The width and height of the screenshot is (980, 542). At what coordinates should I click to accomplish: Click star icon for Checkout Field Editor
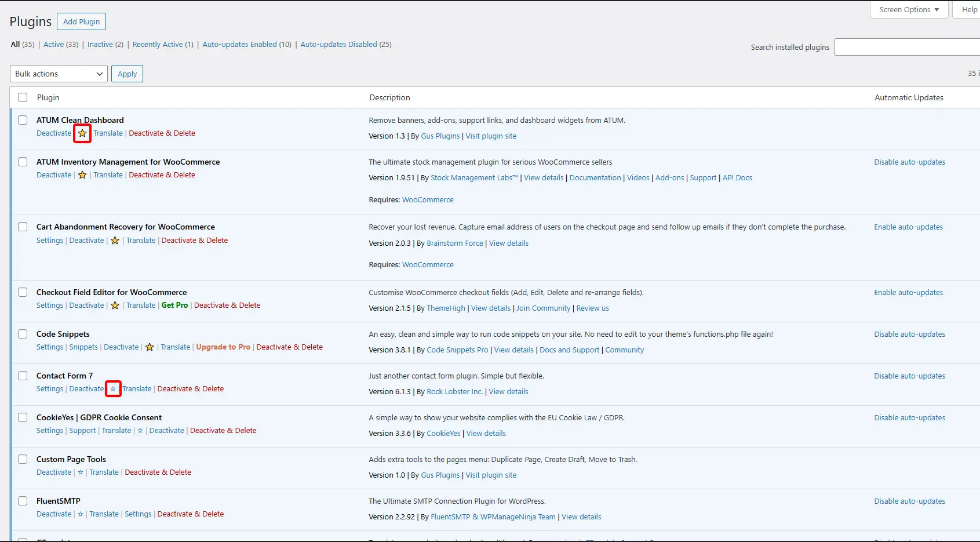(115, 305)
